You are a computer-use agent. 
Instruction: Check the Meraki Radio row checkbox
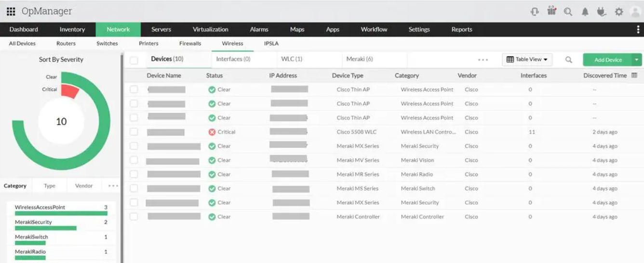click(x=134, y=174)
